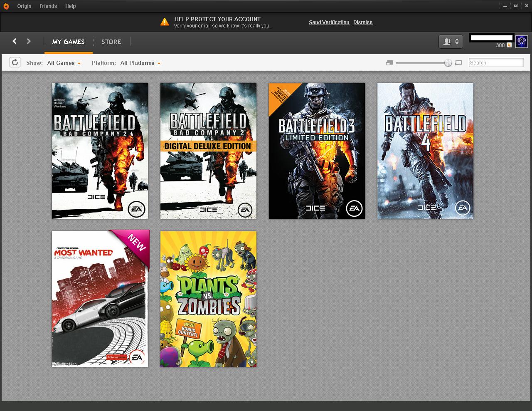
Task: Click the redacted username box
Action: click(492, 38)
